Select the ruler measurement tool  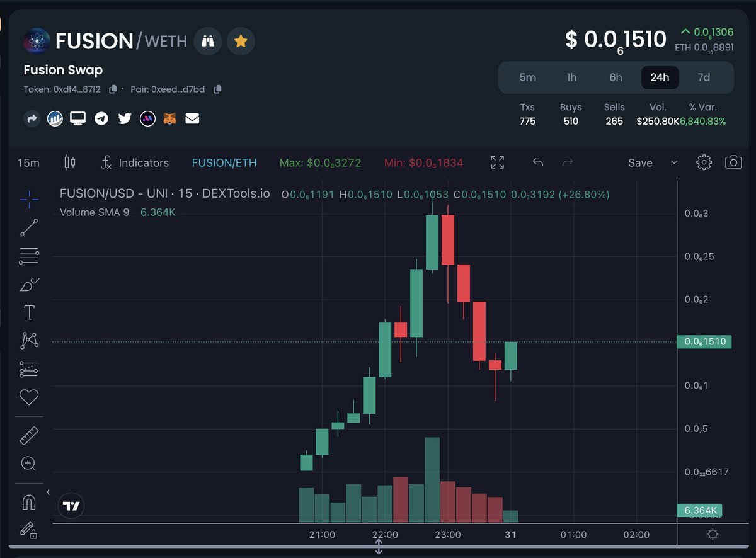point(28,435)
